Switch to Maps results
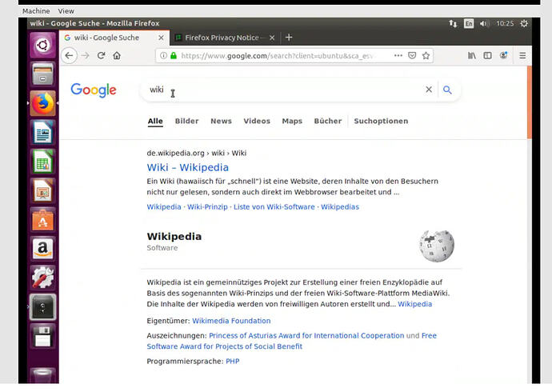Image resolution: width=552 pixels, height=392 pixels. click(x=292, y=121)
